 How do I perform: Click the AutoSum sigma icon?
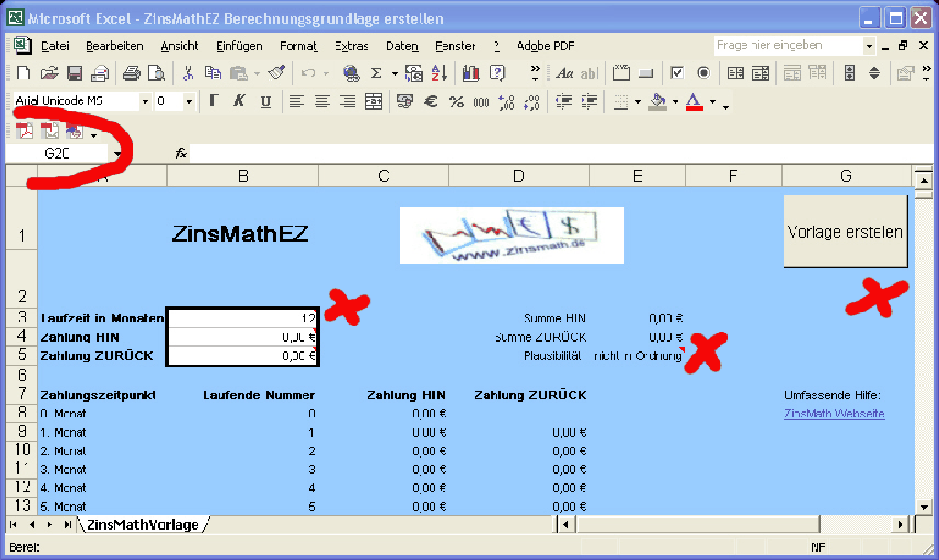[x=376, y=73]
